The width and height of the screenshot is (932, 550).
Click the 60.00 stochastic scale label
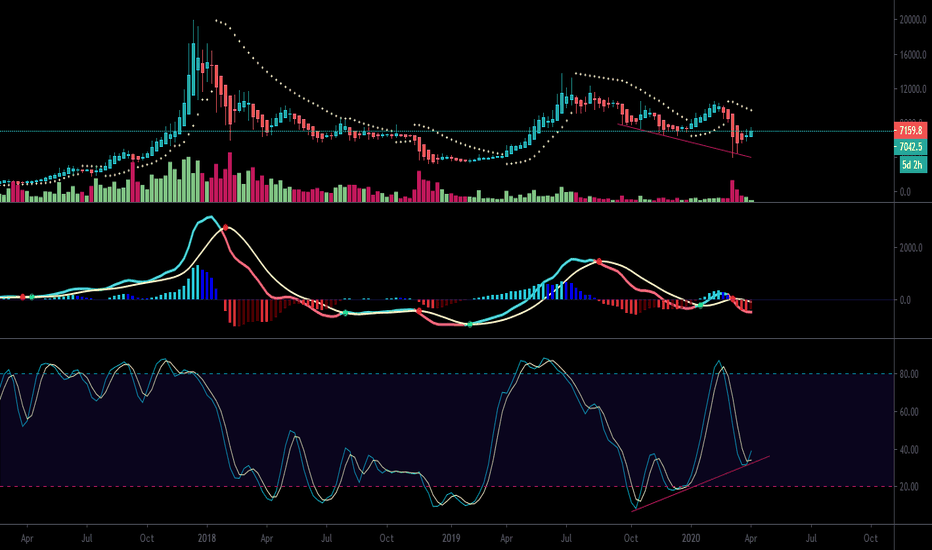[x=909, y=411]
